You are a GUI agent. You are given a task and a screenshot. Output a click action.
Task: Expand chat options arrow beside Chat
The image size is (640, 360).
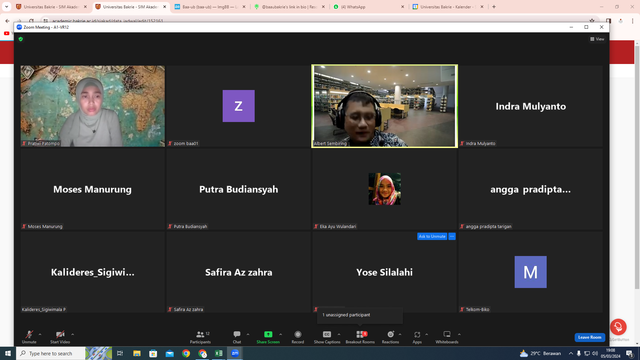click(x=248, y=334)
